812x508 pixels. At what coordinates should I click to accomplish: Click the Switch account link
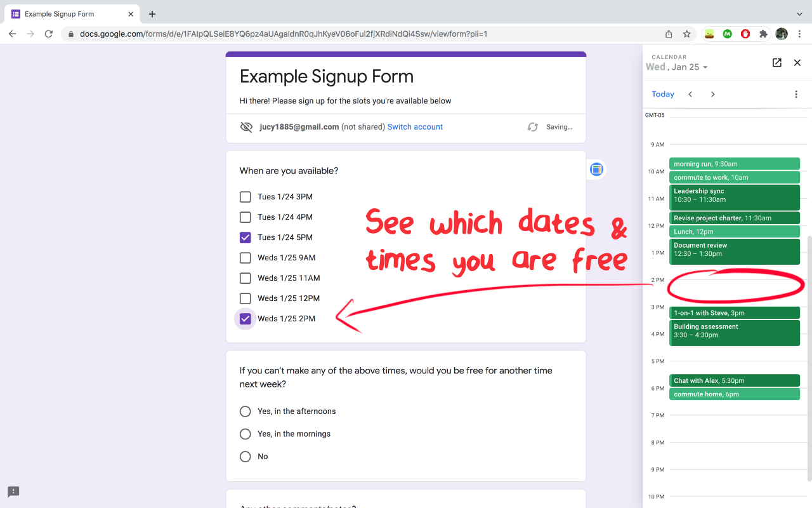click(415, 126)
